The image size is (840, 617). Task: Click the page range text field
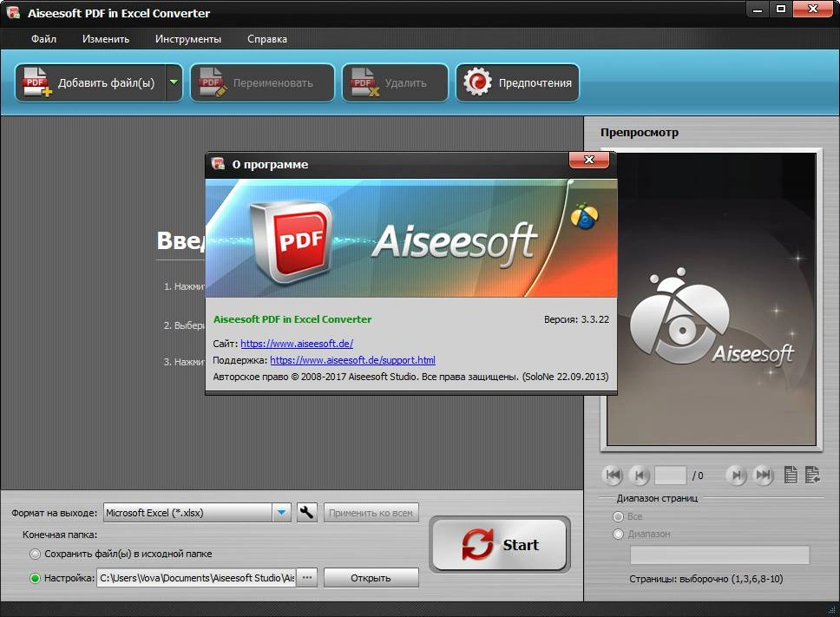pos(719,555)
